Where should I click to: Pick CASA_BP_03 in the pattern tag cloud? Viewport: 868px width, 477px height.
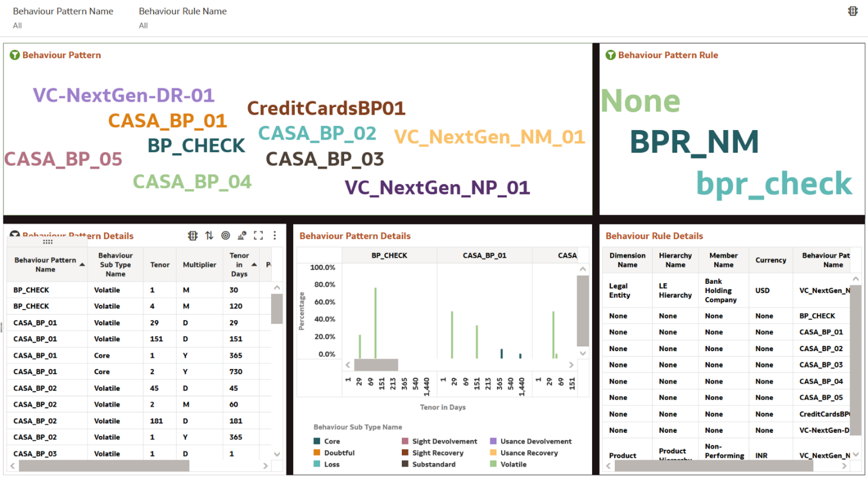tap(325, 159)
